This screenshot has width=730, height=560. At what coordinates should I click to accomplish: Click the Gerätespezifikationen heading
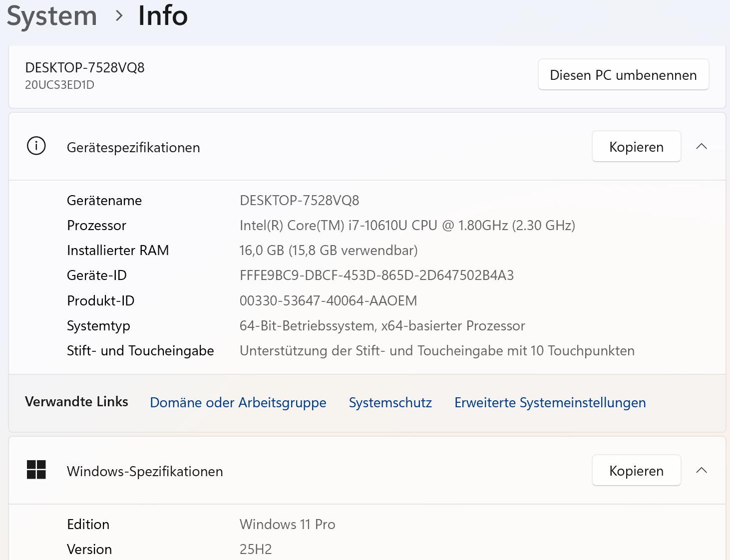(133, 148)
